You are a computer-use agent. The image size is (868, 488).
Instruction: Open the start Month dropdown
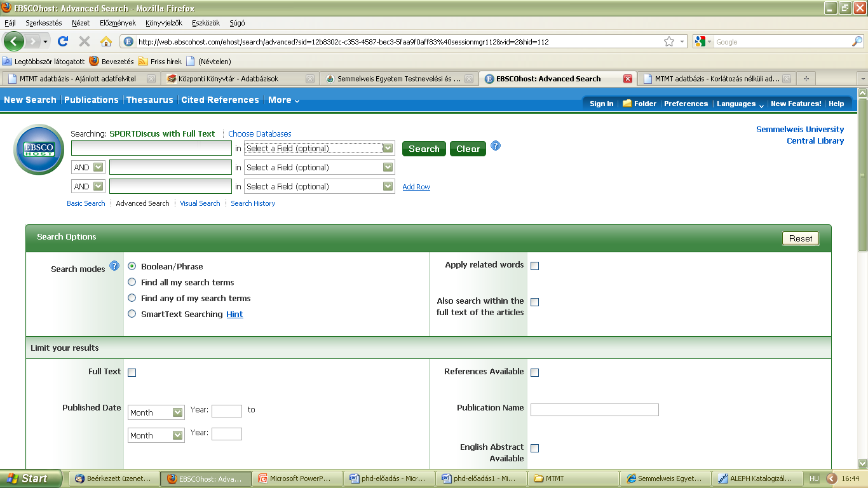156,412
